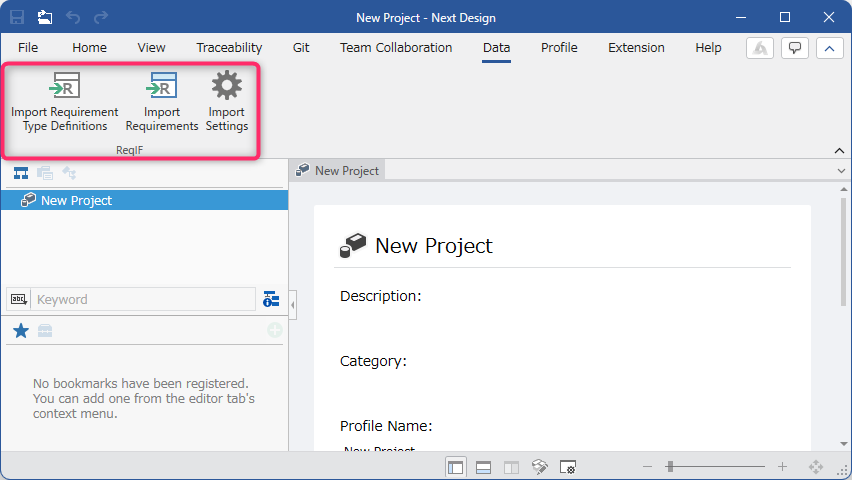Open the Extension ribbon tab
The width and height of the screenshot is (852, 480).
(636, 48)
